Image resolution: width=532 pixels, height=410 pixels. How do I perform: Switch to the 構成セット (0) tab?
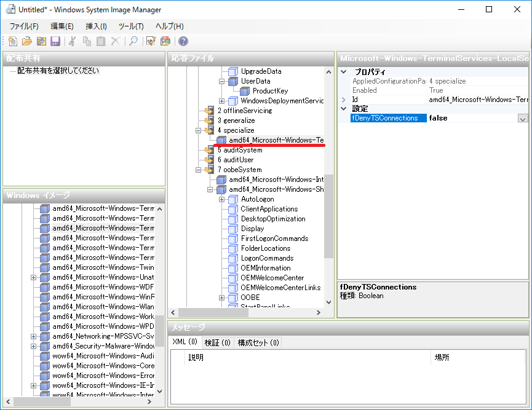258,343
